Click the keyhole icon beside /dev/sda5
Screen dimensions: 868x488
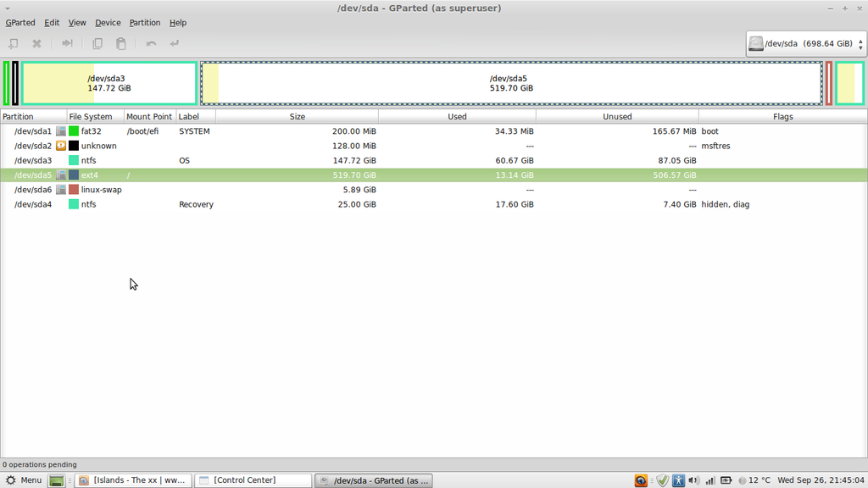(61, 175)
